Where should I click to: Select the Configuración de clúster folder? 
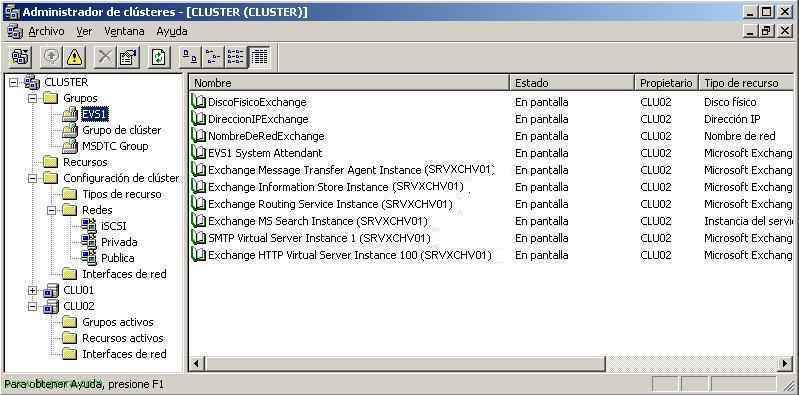tap(121, 178)
